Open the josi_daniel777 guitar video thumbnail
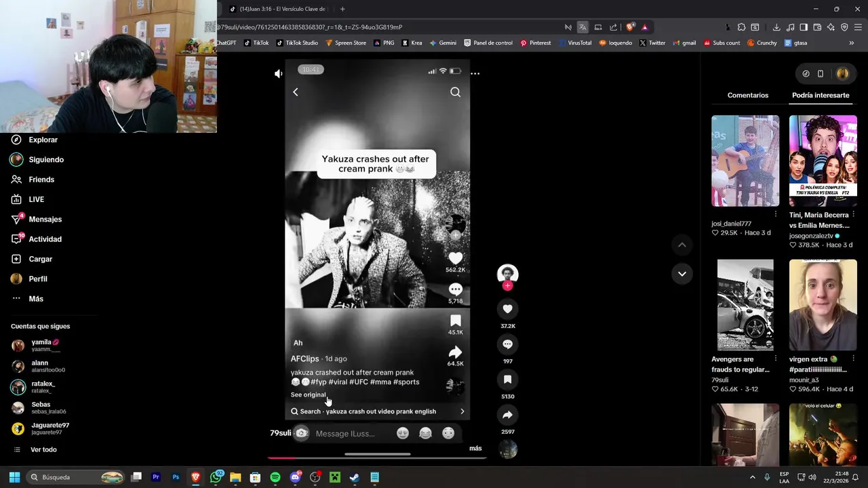 click(x=745, y=161)
